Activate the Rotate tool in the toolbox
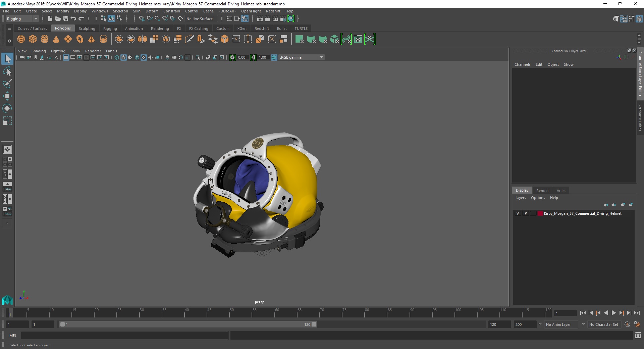 7,108
